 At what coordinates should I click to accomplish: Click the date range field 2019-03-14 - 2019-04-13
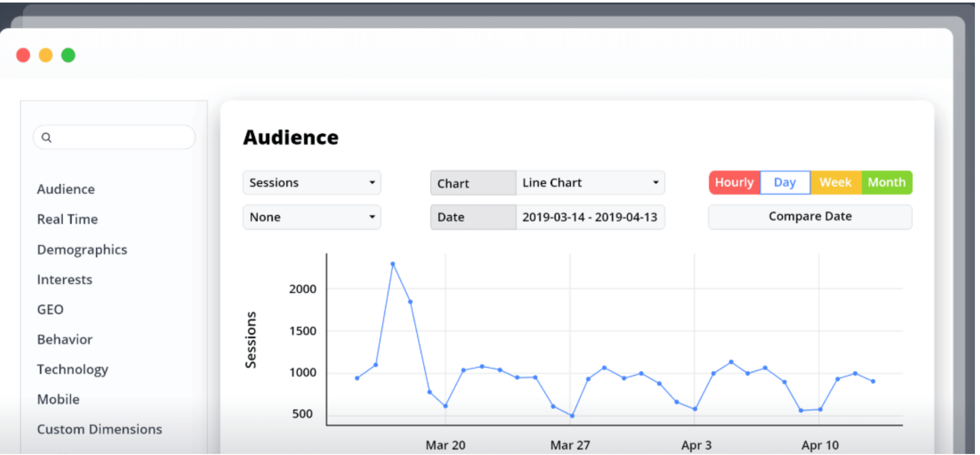[590, 217]
